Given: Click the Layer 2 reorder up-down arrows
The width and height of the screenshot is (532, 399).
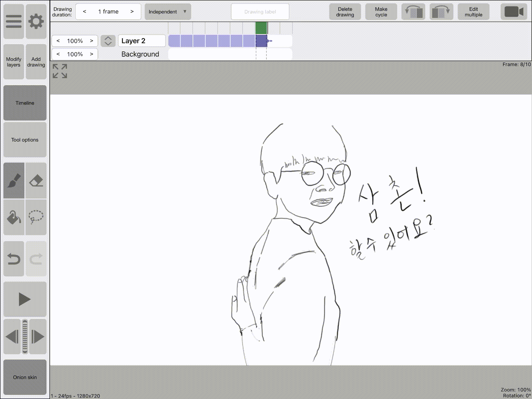Looking at the screenshot, I should [x=108, y=41].
